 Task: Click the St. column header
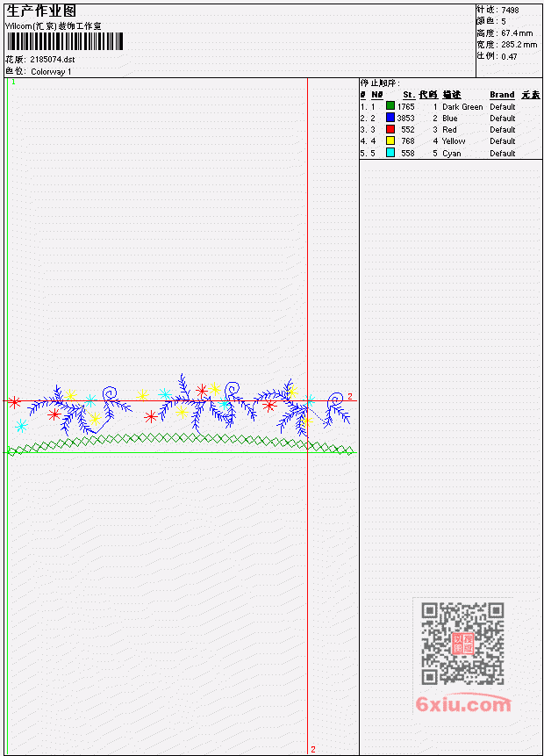tap(409, 95)
